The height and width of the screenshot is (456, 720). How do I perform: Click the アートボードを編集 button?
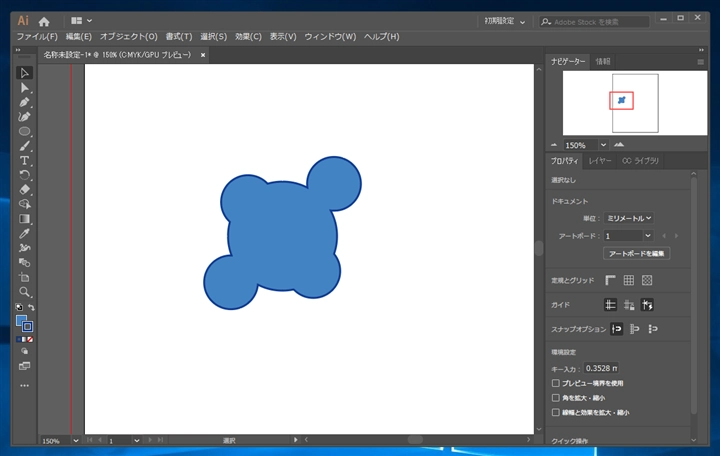[x=636, y=253]
